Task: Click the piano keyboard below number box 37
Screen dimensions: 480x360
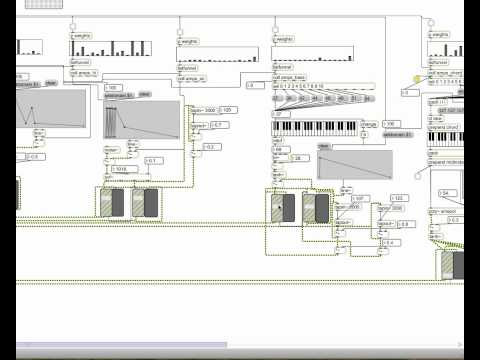Action: point(316,128)
